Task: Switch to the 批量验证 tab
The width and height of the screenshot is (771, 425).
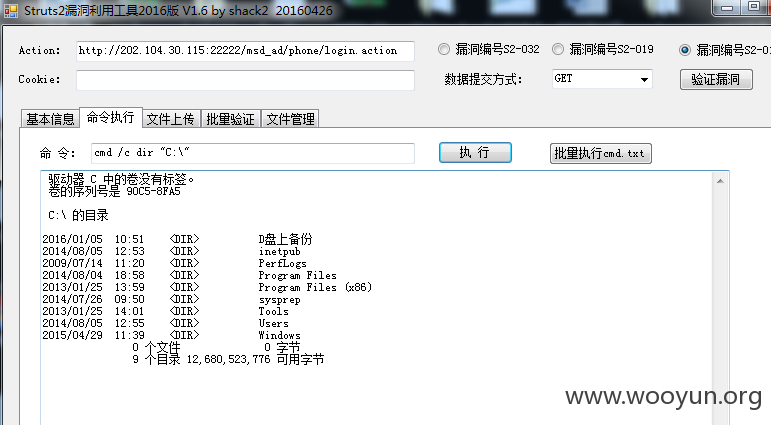Action: [x=230, y=119]
